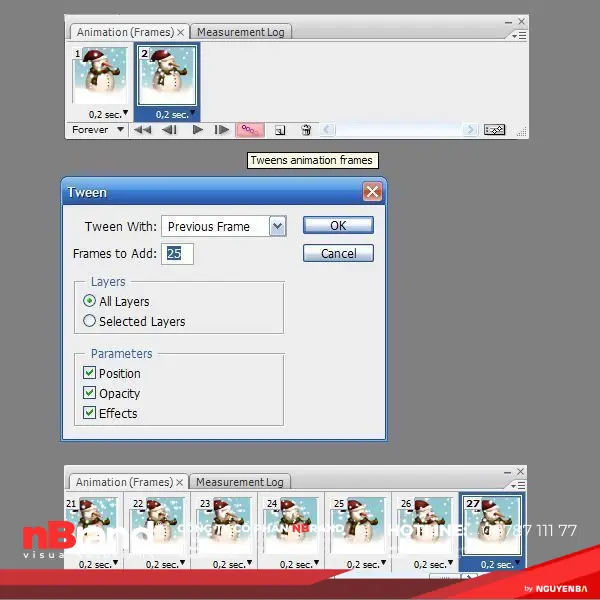Viewport: 600px width, 600px height.
Task: Click the Tweens animation frames button
Action: 250,130
